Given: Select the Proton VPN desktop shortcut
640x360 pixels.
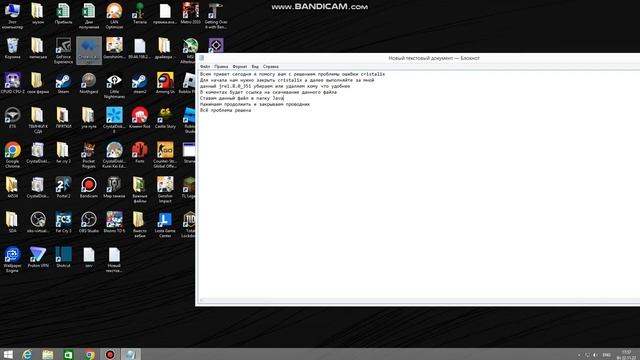Looking at the screenshot, I should click(x=38, y=257).
